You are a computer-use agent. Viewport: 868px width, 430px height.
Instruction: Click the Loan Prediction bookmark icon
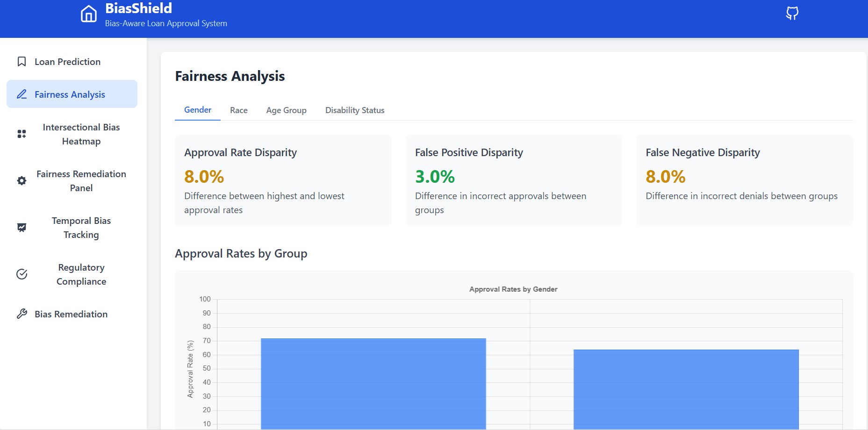click(22, 62)
